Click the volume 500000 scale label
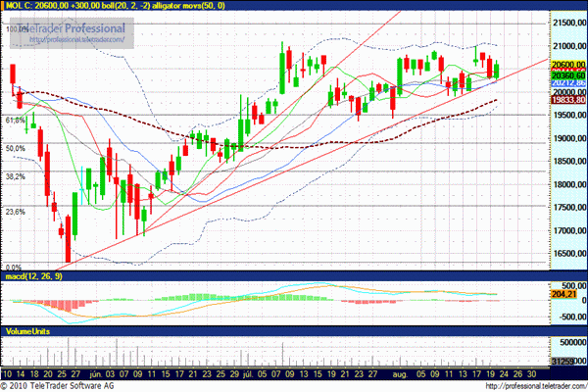This screenshot has height=392, width=588. 572,342
